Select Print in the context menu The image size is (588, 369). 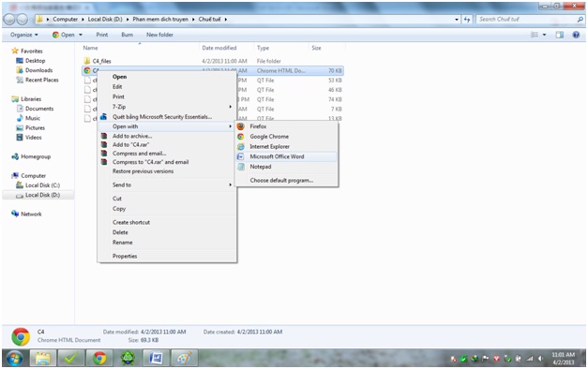pos(167,96)
